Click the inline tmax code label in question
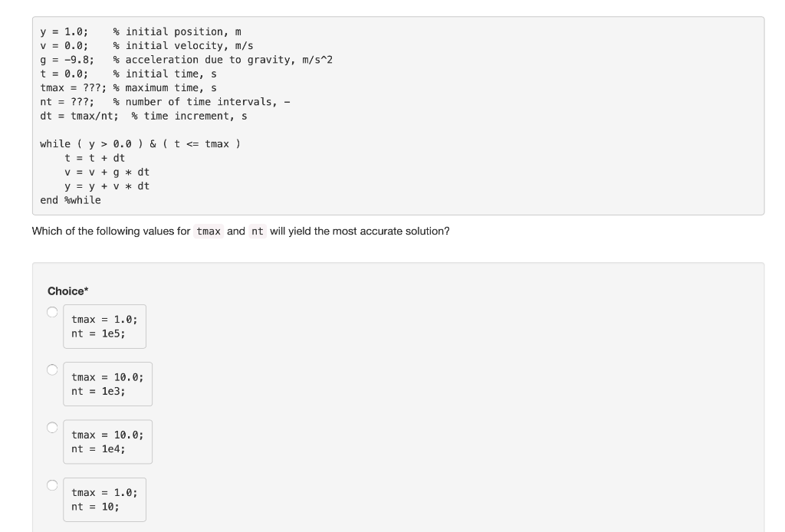The height and width of the screenshot is (532, 785). [206, 232]
